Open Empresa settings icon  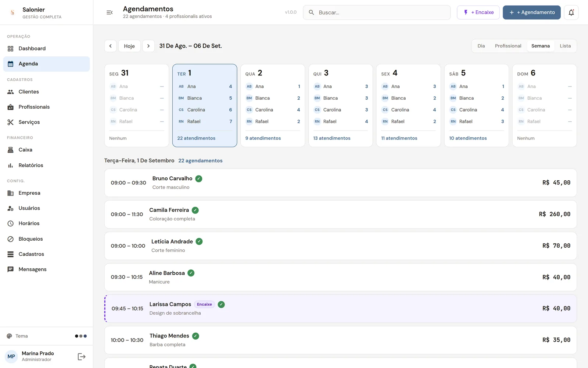pos(11,193)
